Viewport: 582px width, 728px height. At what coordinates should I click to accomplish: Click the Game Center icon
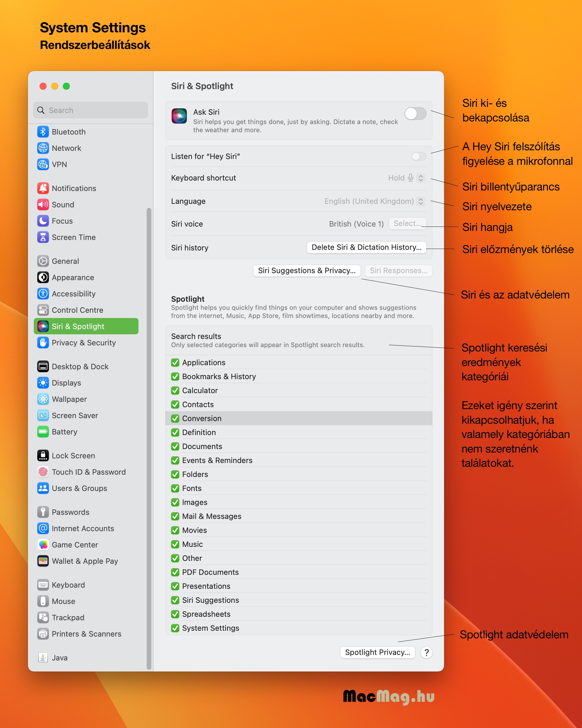[43, 545]
